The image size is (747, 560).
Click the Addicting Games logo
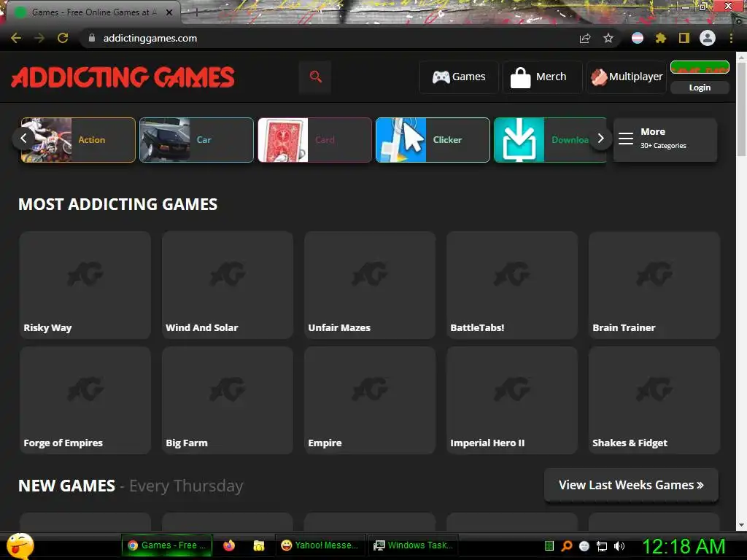(x=123, y=77)
